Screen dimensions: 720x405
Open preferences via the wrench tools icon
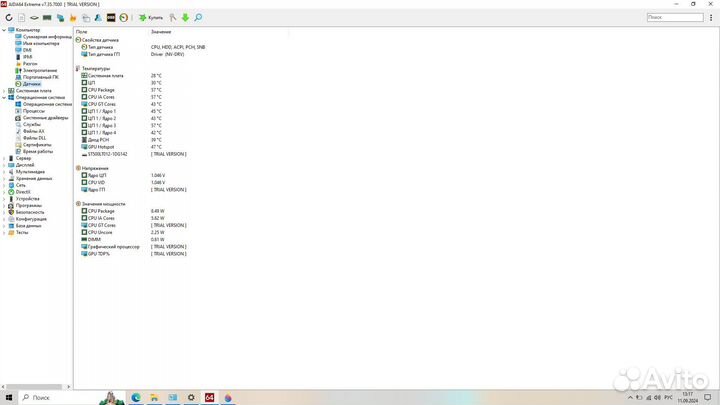[173, 17]
